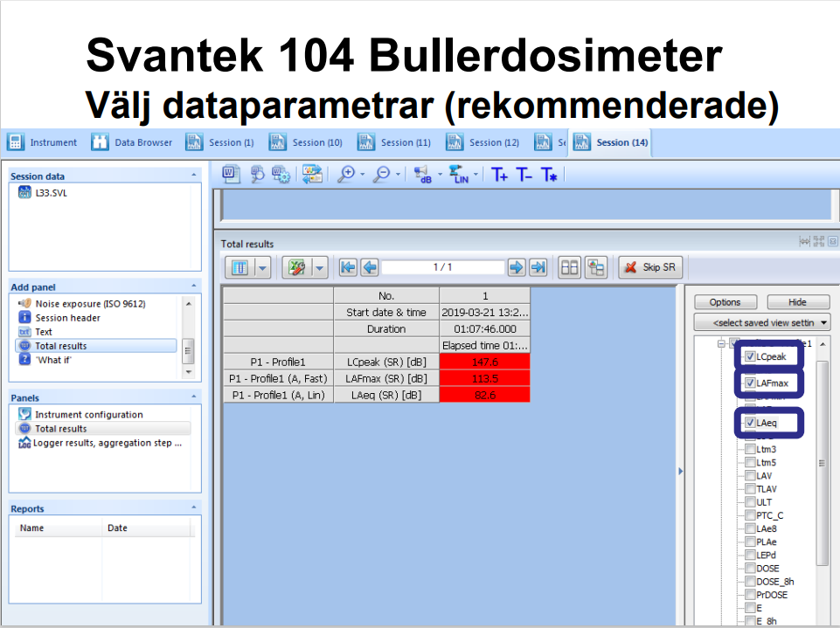
Task: Enable the DOSE parameter checkbox
Action: pyautogui.click(x=750, y=569)
